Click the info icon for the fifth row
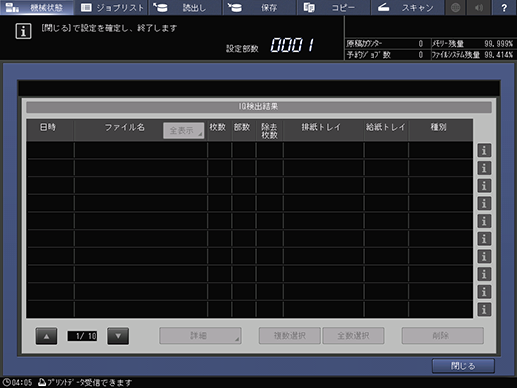Screen dimensions: 517x388 click(x=484, y=221)
